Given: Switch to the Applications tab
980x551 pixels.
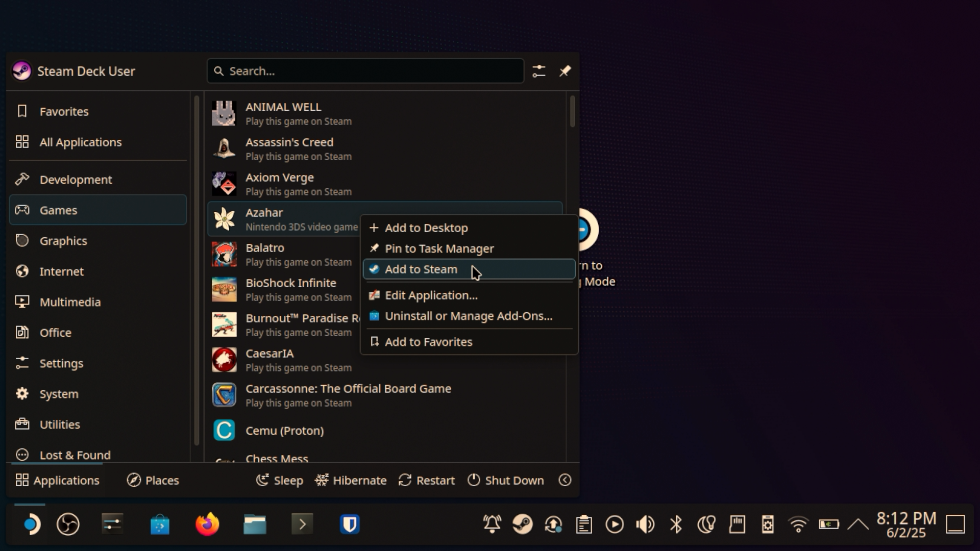Looking at the screenshot, I should [57, 480].
